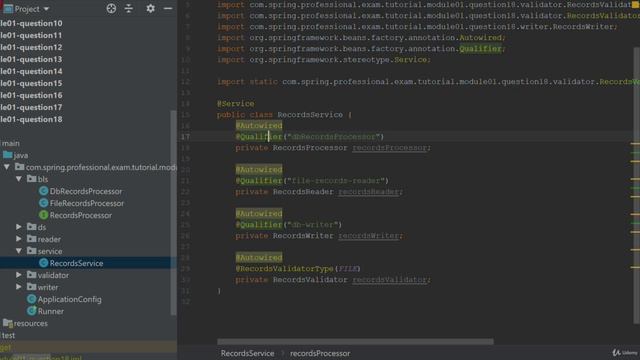Open the FileRecordsProcessor file
This screenshot has width=640, height=360.
87,203
